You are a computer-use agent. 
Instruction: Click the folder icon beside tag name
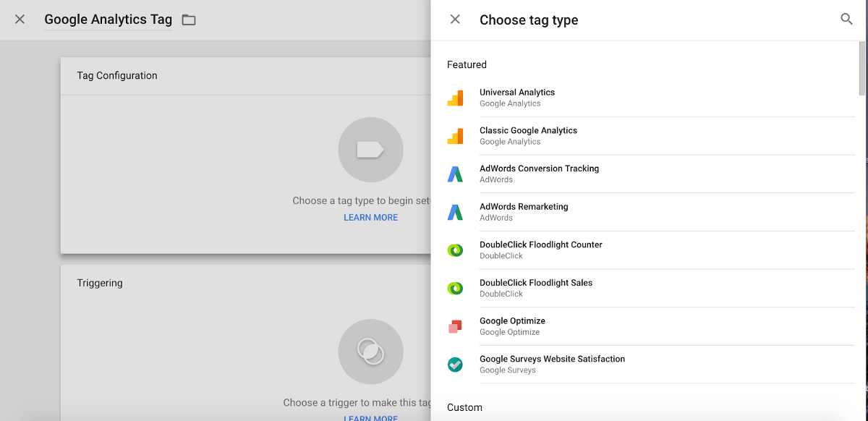pyautogui.click(x=189, y=20)
